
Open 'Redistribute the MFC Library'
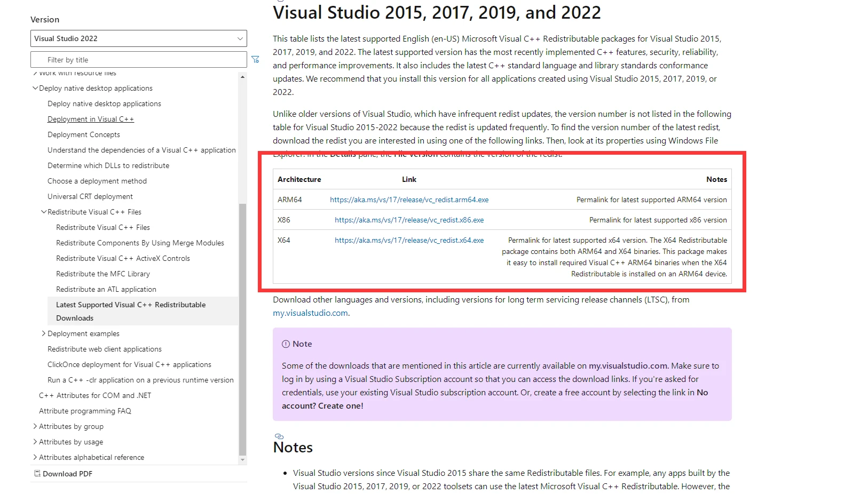pyautogui.click(x=103, y=274)
